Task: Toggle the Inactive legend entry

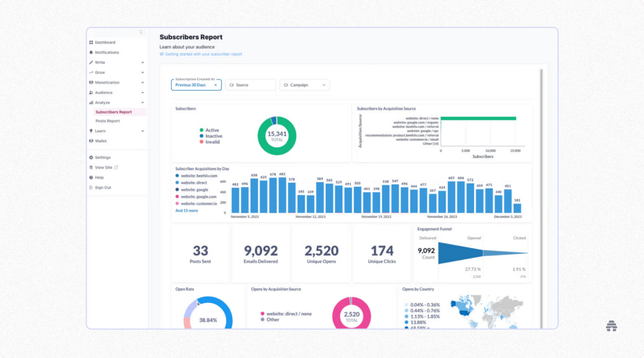Action: 211,136
